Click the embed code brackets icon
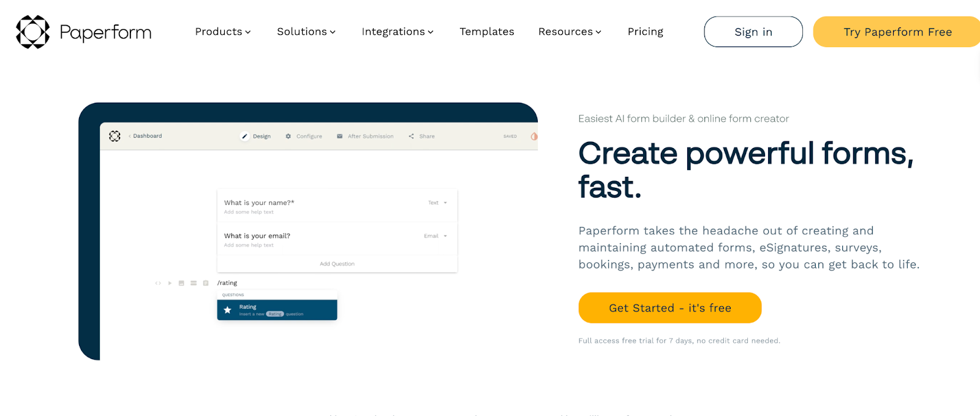 pyautogui.click(x=158, y=283)
